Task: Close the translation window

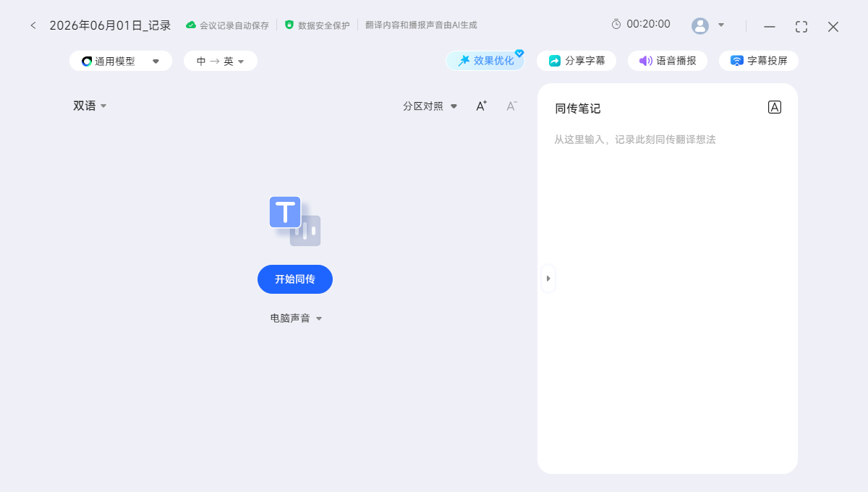Action: click(833, 27)
